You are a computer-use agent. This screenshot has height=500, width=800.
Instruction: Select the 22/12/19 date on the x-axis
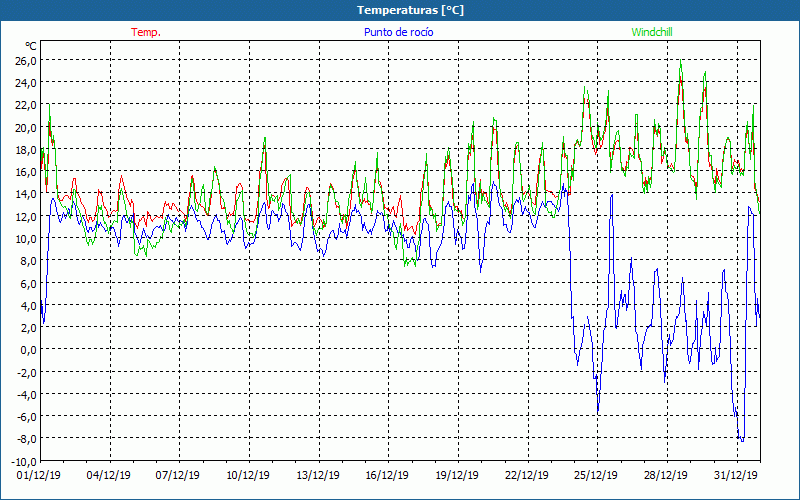click(525, 475)
